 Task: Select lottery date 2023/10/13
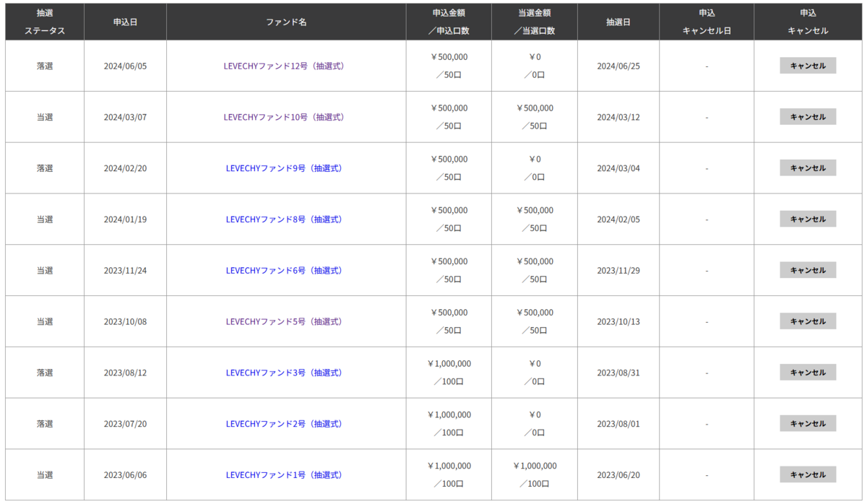click(618, 321)
